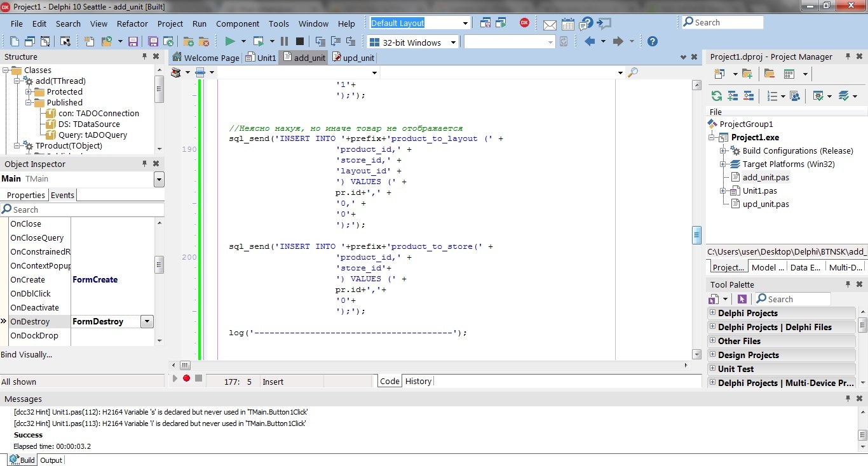Screen dimensions: 868x466
Task: Expand Build Configurations (Release) node
Action: tap(723, 150)
